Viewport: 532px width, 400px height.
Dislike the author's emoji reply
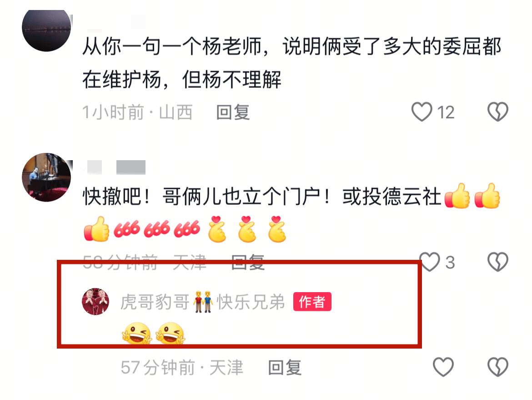[498, 367]
